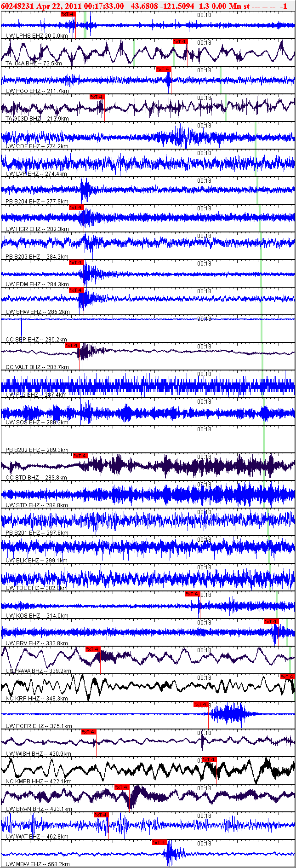Select the red pick flag on TA G03D trace
Screen dimensions: 296x868
pyautogui.click(x=97, y=97)
